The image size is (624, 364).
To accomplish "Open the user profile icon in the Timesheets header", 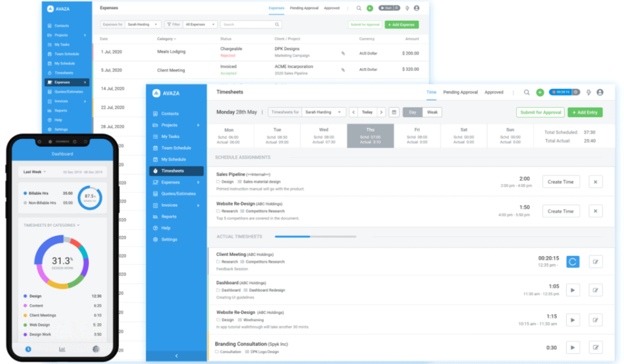I will tap(600, 92).
